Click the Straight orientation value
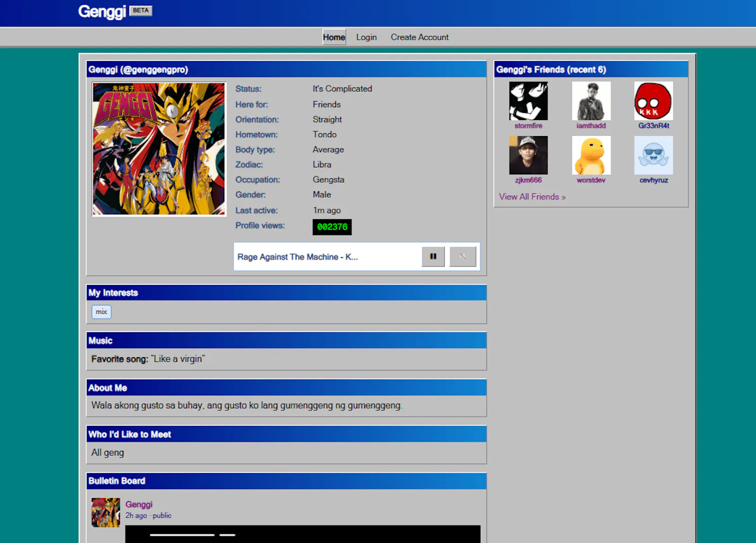The image size is (756, 543). pos(327,120)
